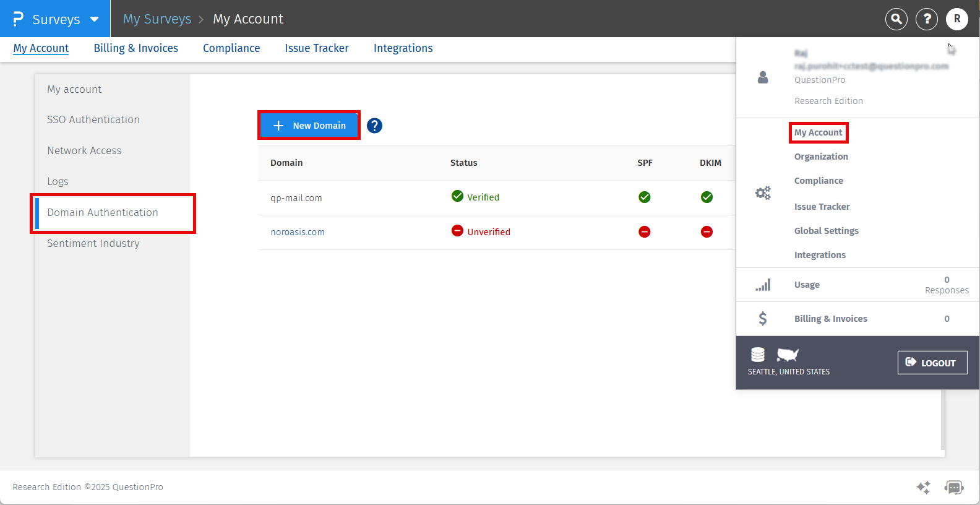
Task: Go to My Surveys breadcrumb
Action: (157, 19)
